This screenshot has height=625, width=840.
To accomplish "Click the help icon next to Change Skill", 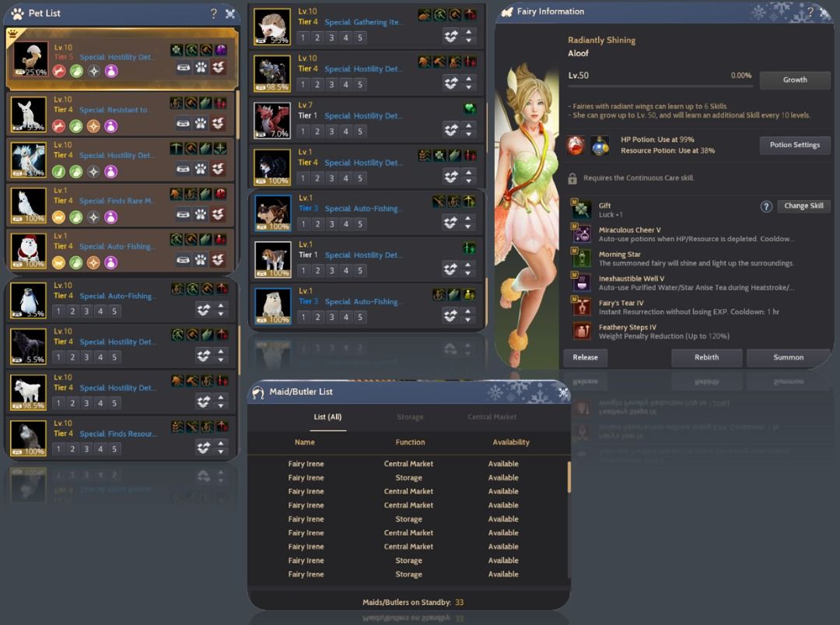I will tap(766, 206).
